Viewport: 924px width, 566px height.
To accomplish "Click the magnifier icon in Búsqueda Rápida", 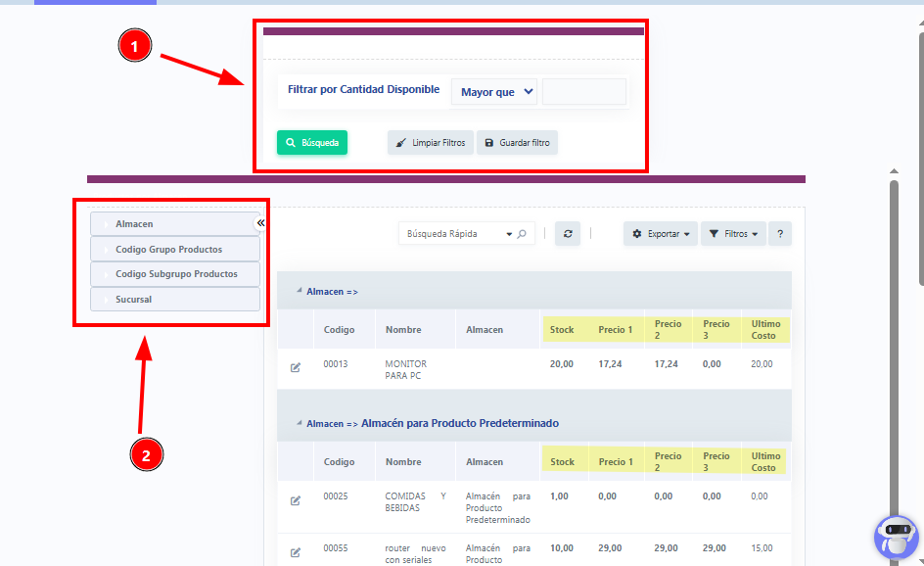I will click(x=522, y=234).
